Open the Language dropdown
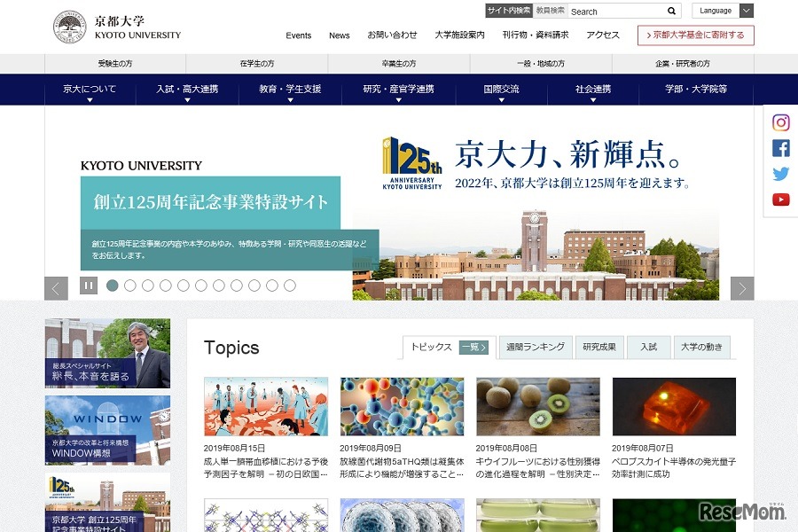This screenshot has height=532, width=798. 723,11
